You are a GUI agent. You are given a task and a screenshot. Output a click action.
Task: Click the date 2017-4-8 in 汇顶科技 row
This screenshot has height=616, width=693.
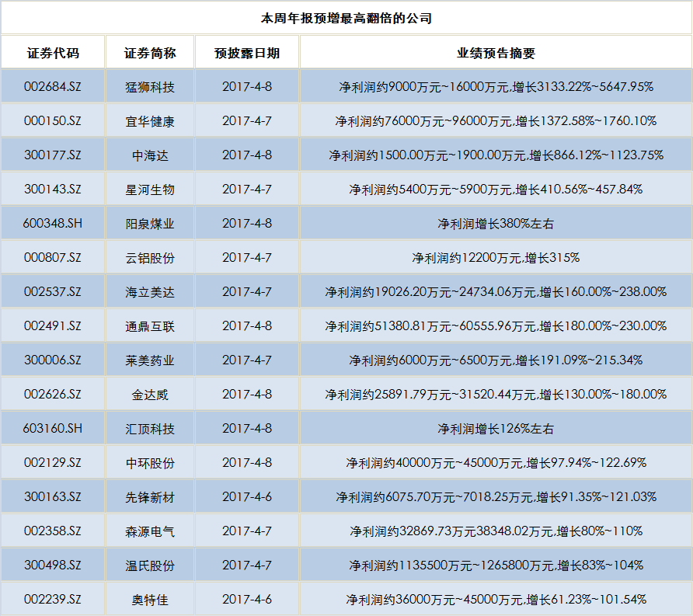(x=247, y=428)
